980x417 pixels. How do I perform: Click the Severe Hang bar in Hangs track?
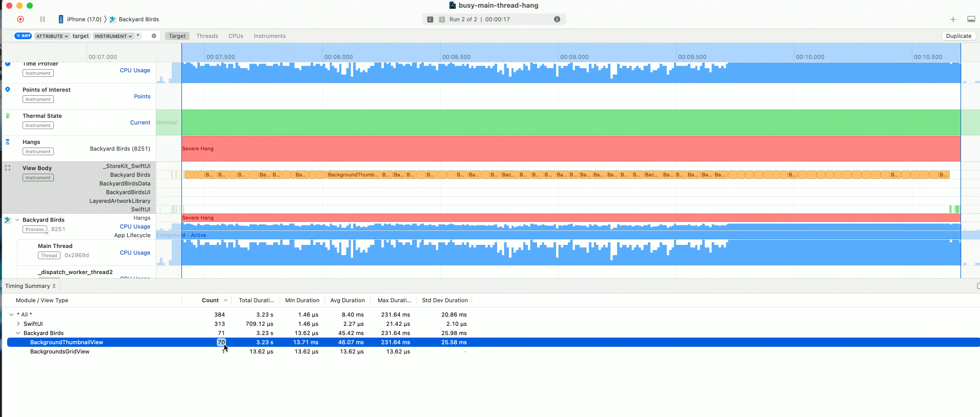[571, 149]
